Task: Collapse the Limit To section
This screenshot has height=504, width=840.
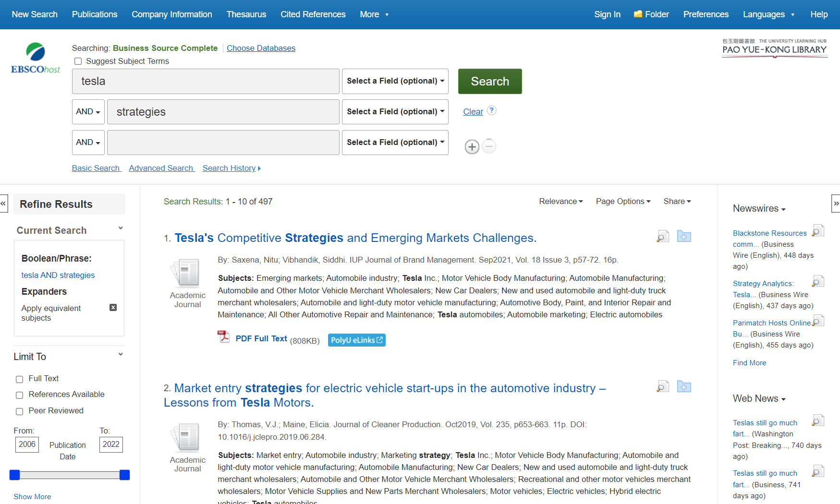Action: (121, 355)
